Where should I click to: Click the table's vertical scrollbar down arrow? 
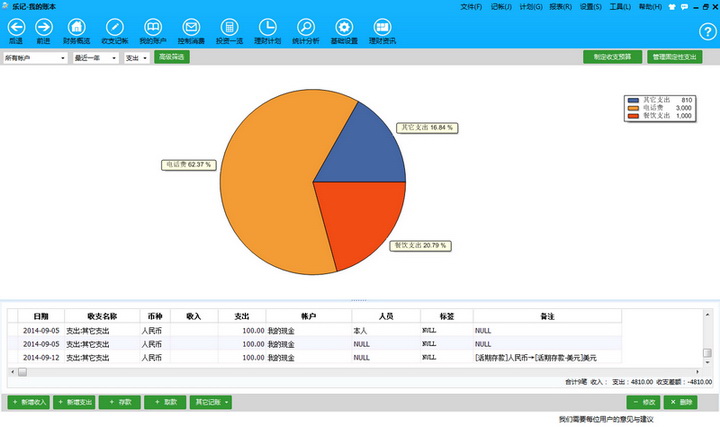(x=708, y=363)
